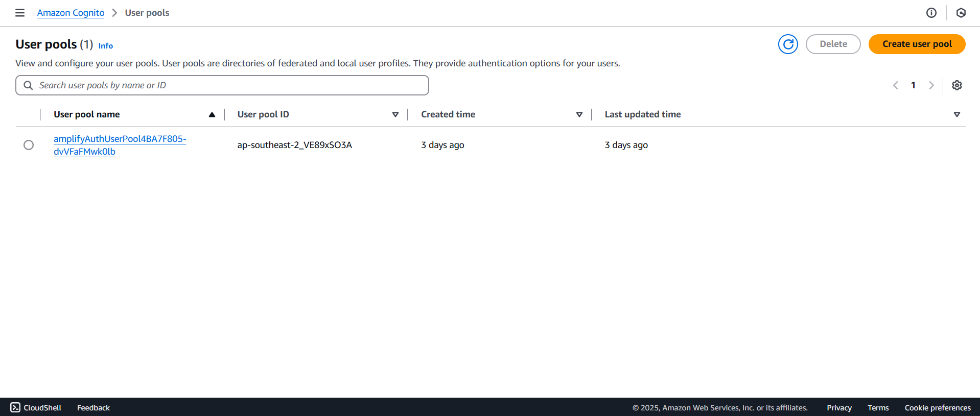This screenshot has width=980, height=416.
Task: Click the 'Last updated time' column header
Action: tap(643, 114)
